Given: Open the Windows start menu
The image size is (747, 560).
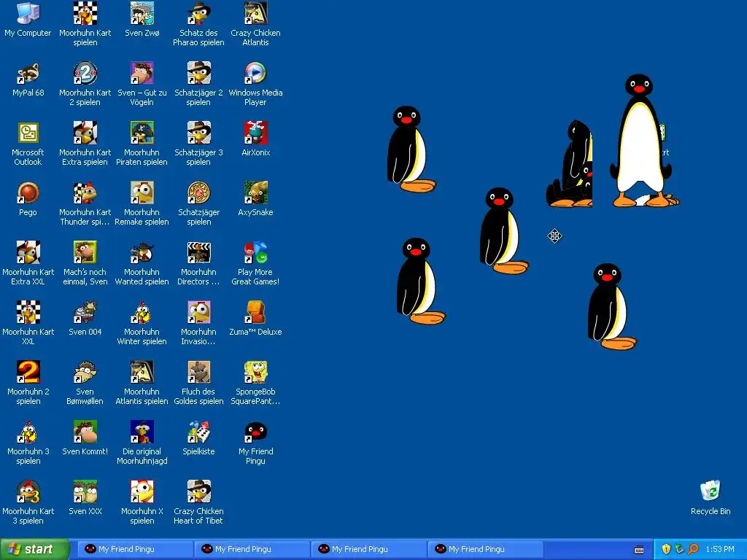Looking at the screenshot, I should tap(35, 549).
